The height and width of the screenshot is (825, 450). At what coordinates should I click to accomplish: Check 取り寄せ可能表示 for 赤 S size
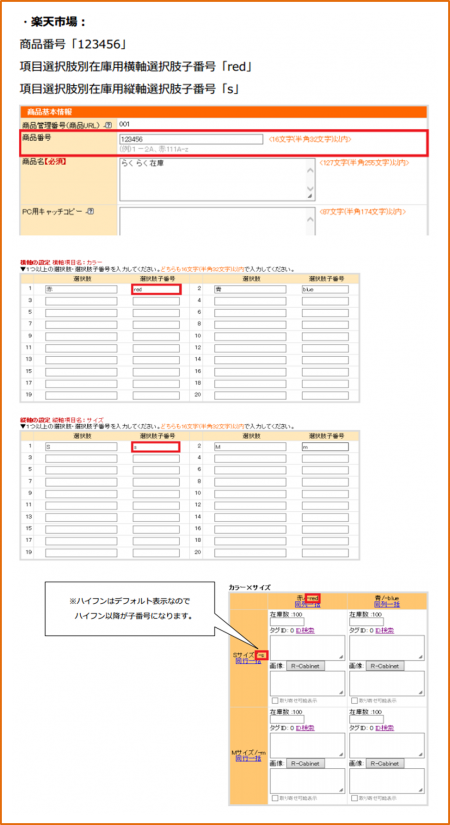275,701
